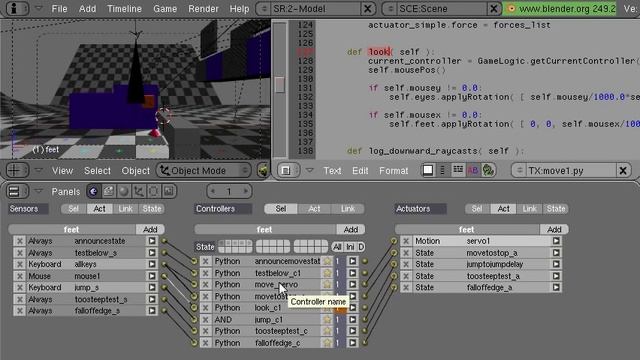This screenshot has width=640, height=360.
Task: Toggle word wrap in text editor
Action: [458, 170]
